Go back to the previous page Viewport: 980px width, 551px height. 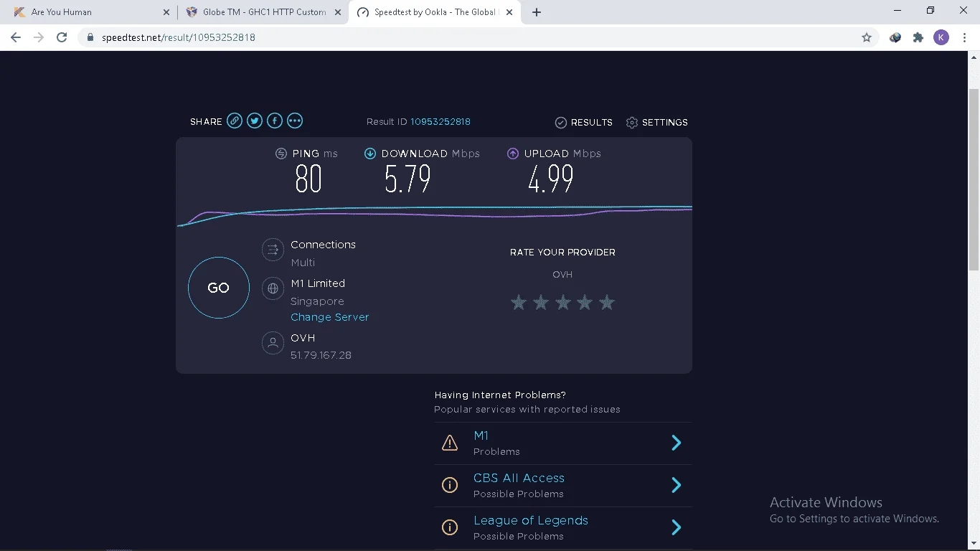[16, 37]
